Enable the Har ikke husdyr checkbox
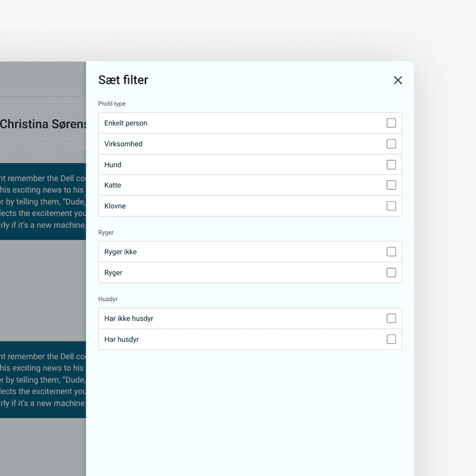 click(x=391, y=319)
